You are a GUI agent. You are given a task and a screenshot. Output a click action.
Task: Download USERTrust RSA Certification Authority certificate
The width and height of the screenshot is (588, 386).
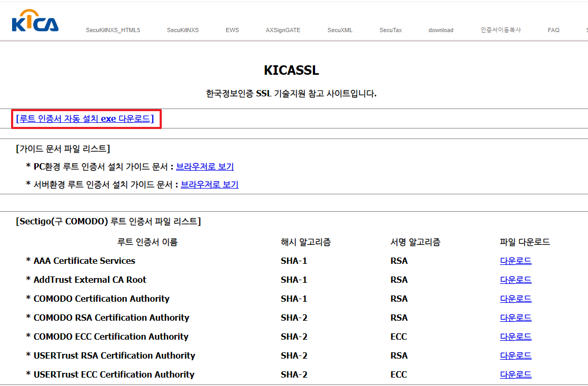[x=516, y=355]
